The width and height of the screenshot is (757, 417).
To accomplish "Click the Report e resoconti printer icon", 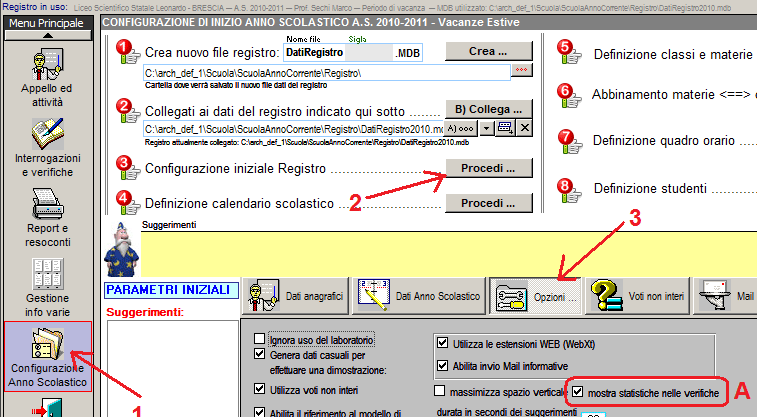I will point(48,219).
